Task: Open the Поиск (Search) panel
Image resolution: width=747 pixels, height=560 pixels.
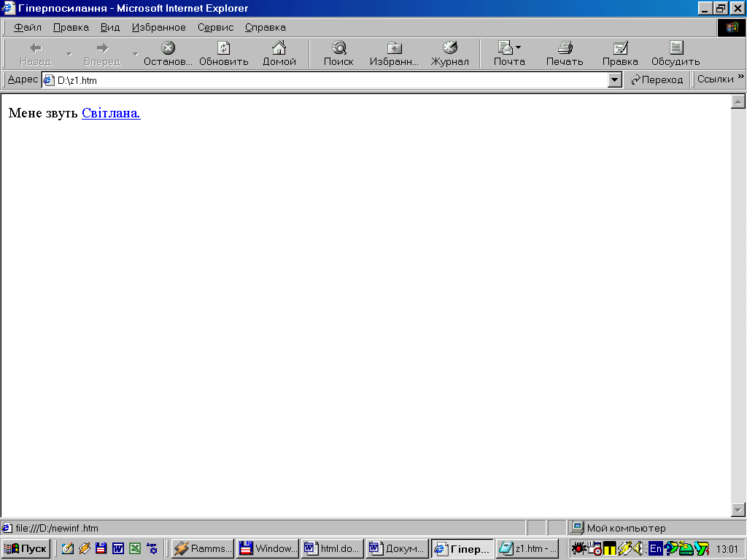Action: 338,54
